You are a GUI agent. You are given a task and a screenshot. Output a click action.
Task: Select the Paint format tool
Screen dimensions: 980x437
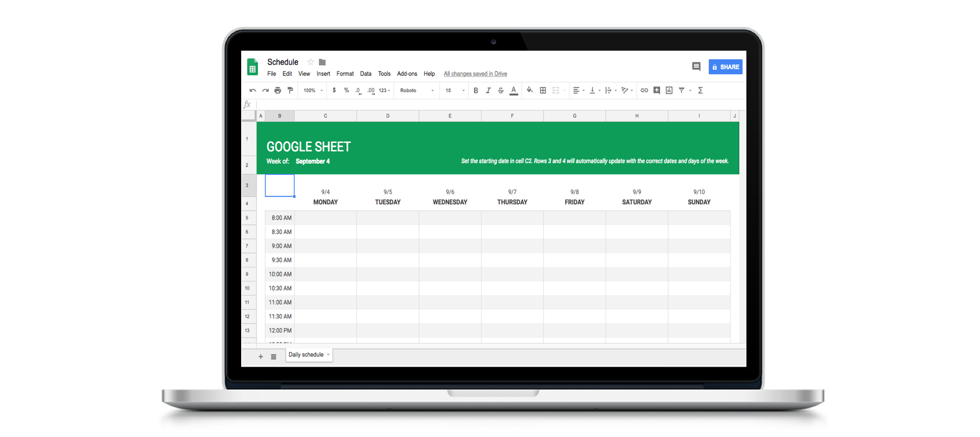click(290, 90)
